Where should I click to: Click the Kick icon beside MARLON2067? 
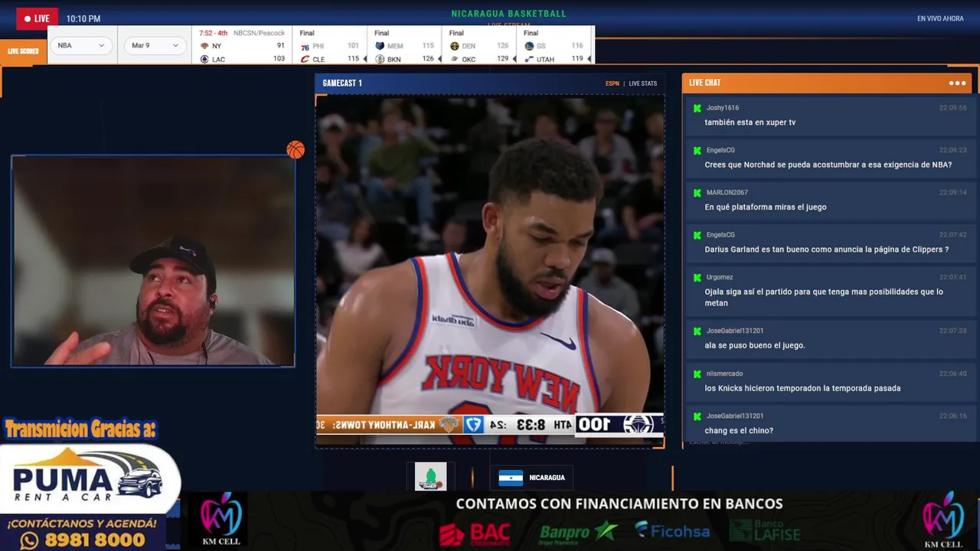point(697,193)
